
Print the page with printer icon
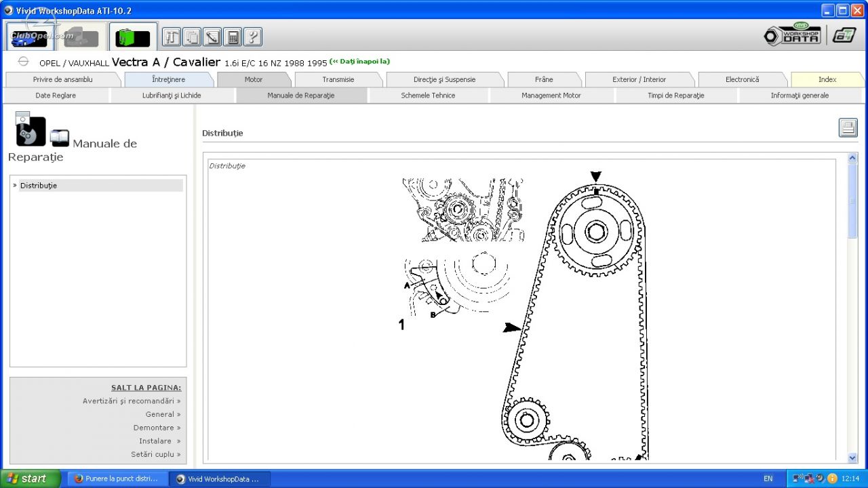848,127
